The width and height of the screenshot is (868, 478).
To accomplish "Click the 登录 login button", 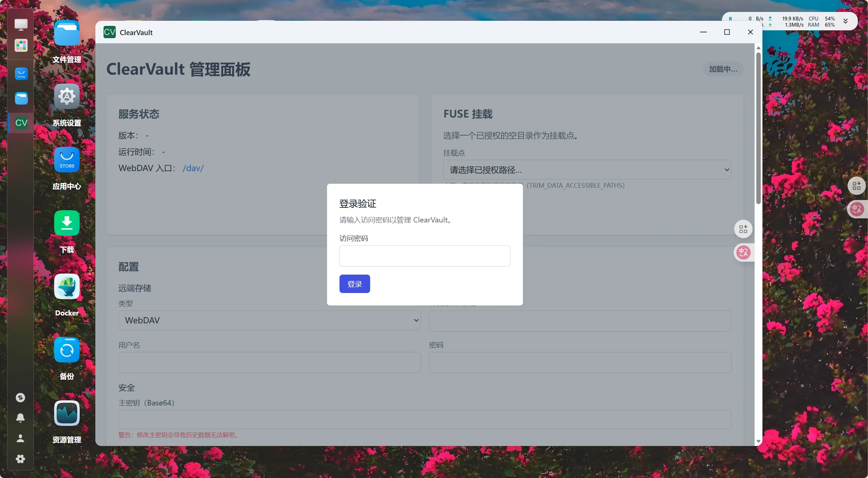I will (354, 284).
